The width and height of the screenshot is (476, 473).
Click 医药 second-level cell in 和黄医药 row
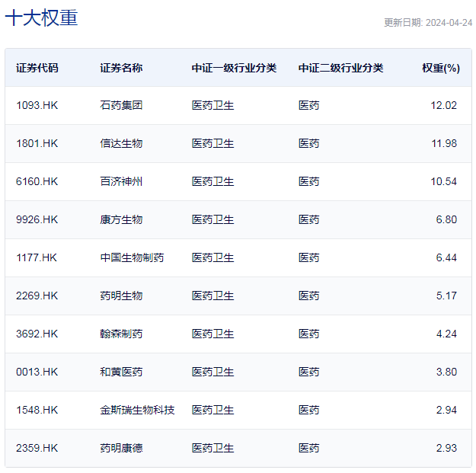coord(308,372)
